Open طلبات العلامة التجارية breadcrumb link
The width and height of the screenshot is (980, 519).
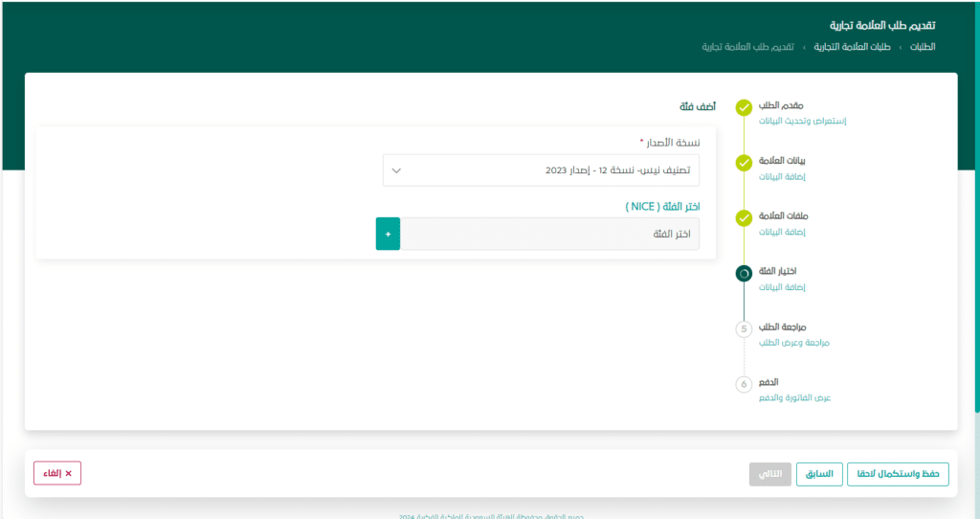[853, 47]
